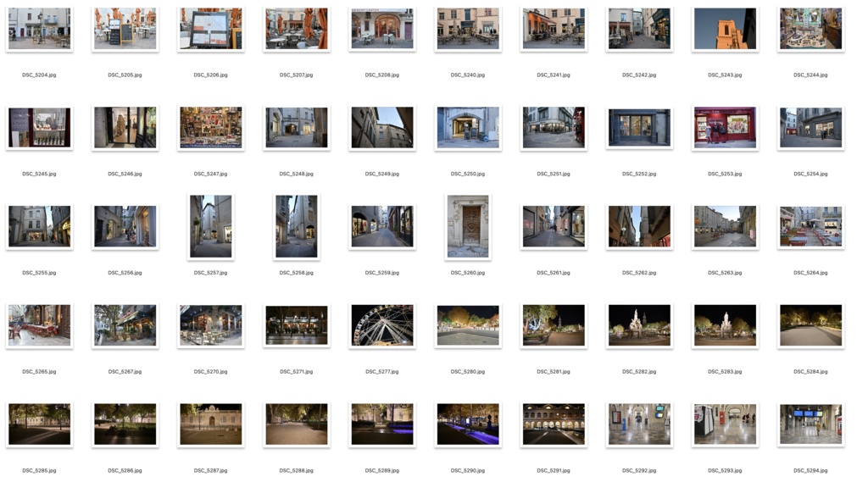
Task: Select the fountain photo DSC_5282.jpg
Action: coord(639,325)
